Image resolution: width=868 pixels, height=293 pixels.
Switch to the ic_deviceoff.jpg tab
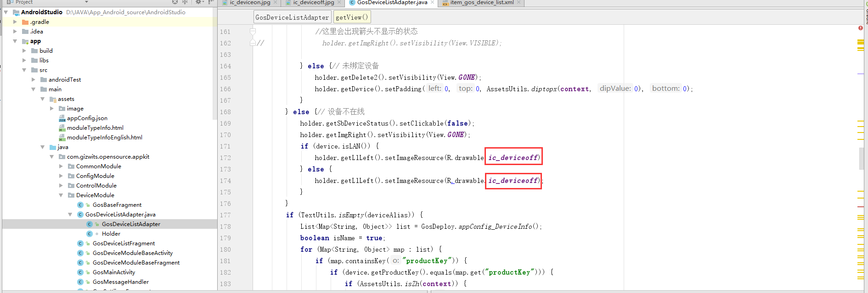click(313, 3)
